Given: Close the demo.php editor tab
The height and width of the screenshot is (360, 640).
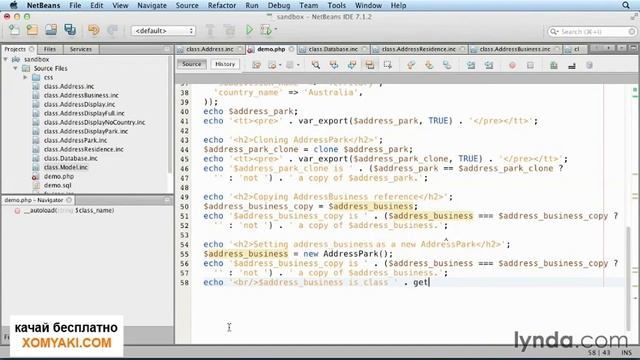Looking at the screenshot, I should [x=291, y=49].
